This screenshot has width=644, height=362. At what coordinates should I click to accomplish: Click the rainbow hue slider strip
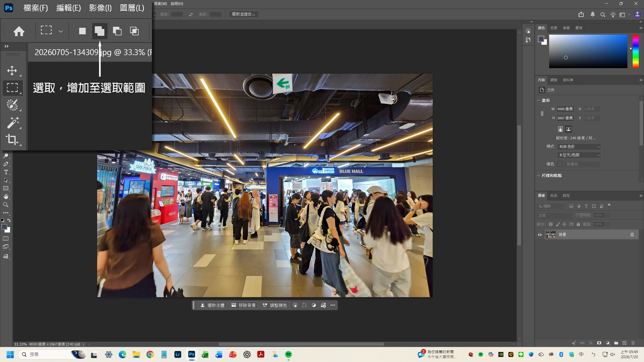(636, 51)
